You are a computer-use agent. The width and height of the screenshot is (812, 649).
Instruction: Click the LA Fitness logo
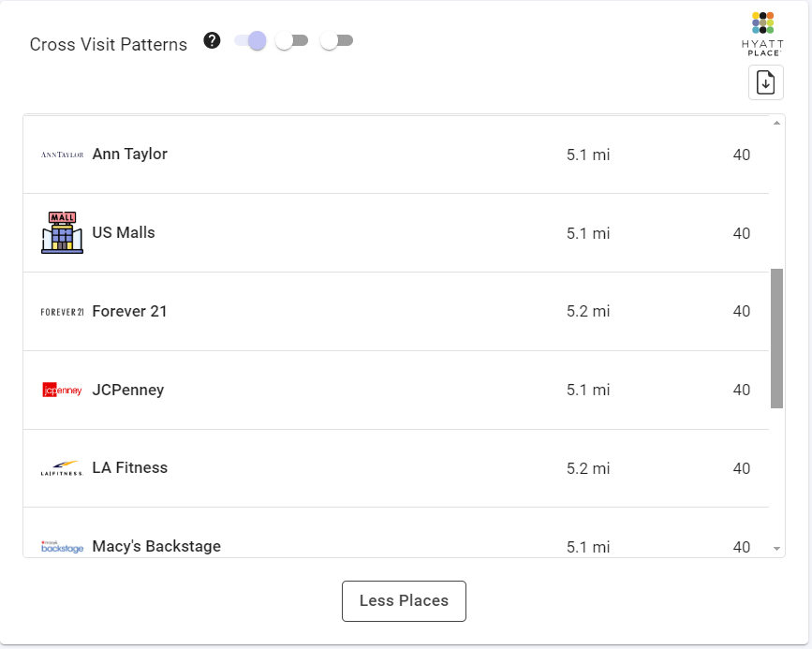(x=63, y=468)
